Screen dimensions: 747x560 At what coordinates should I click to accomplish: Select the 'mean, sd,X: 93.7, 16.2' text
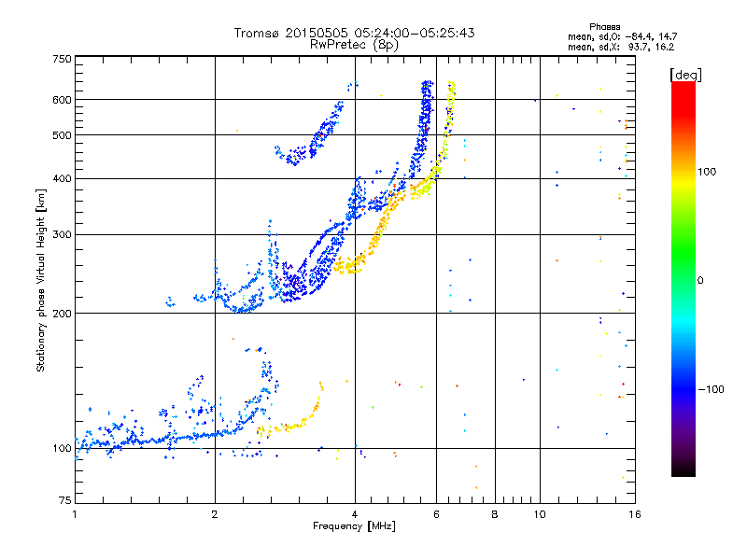[x=621, y=47]
